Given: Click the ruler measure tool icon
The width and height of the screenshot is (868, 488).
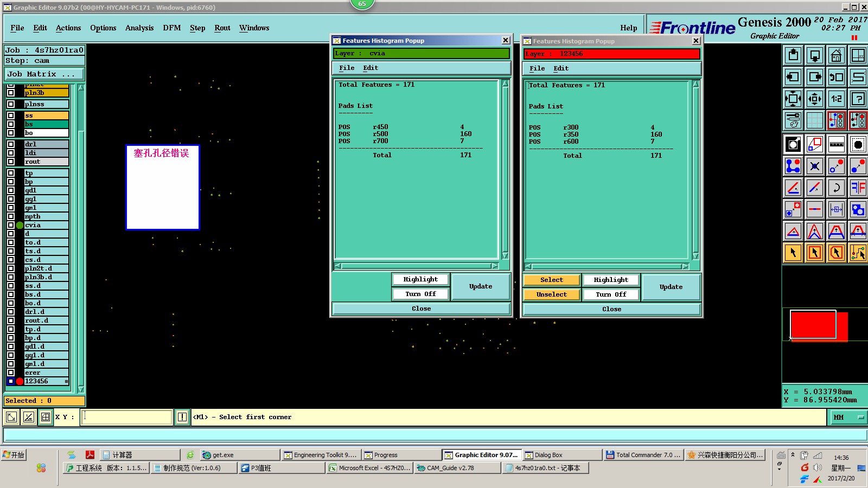Looking at the screenshot, I should click(837, 144).
